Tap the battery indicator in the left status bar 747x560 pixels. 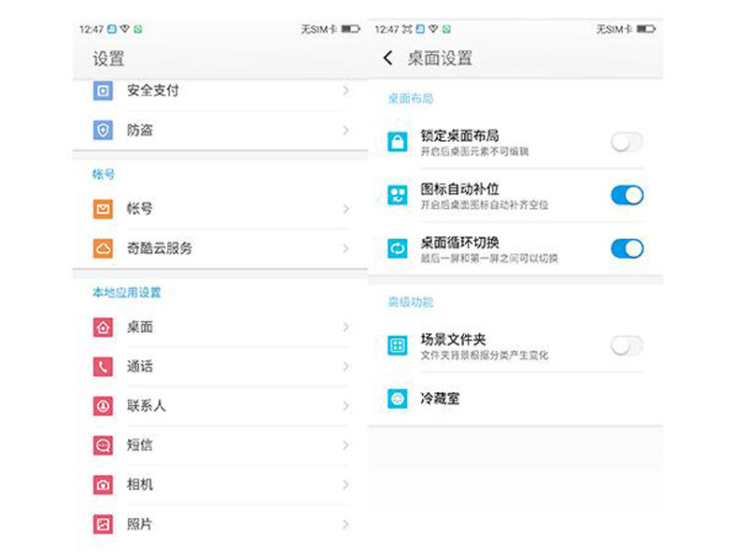click(x=351, y=30)
